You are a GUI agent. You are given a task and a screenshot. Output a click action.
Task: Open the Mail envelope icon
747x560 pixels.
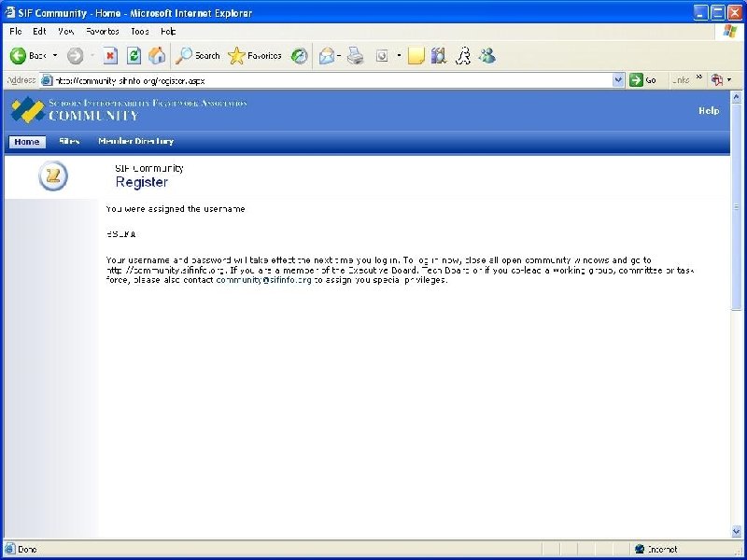(327, 56)
